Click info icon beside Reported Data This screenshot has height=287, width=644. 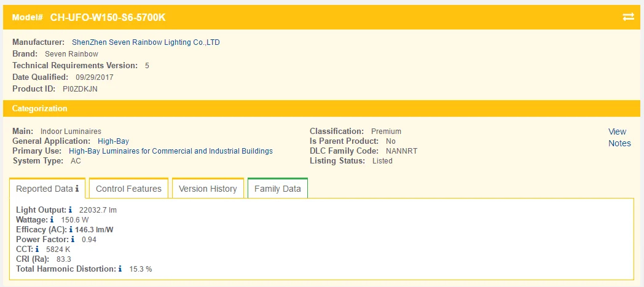(x=77, y=189)
